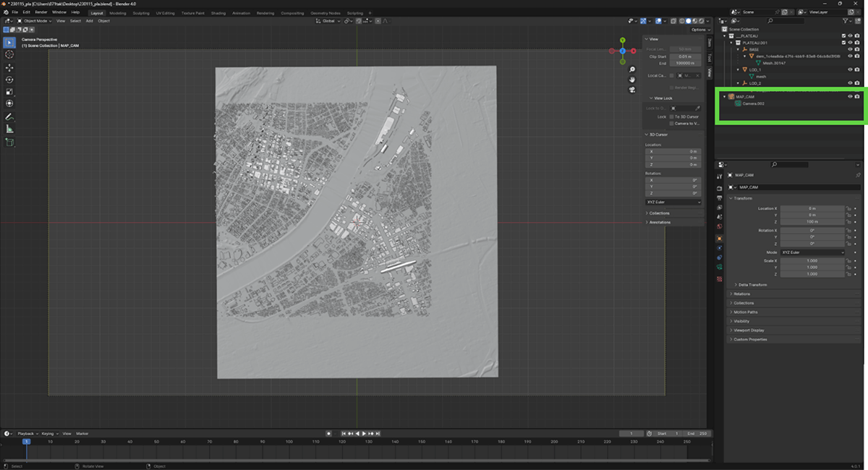Select the Measure tool
868x470 pixels.
9,129
